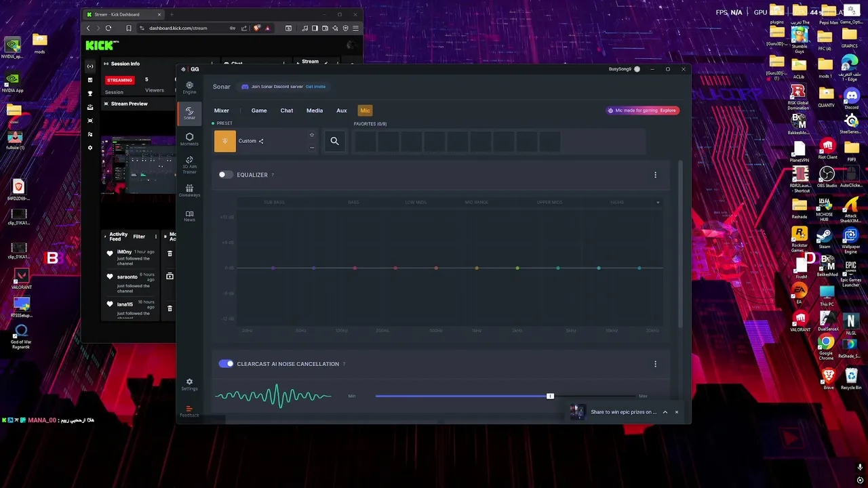Open new browser tab with plus

172,14
